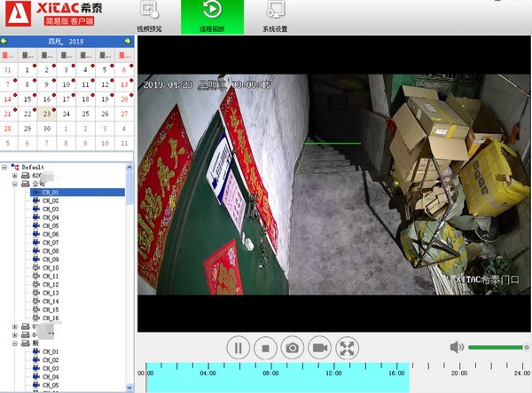This screenshot has height=393, width=532.
Task: Go to next month in calendar
Action: pyautogui.click(x=128, y=42)
